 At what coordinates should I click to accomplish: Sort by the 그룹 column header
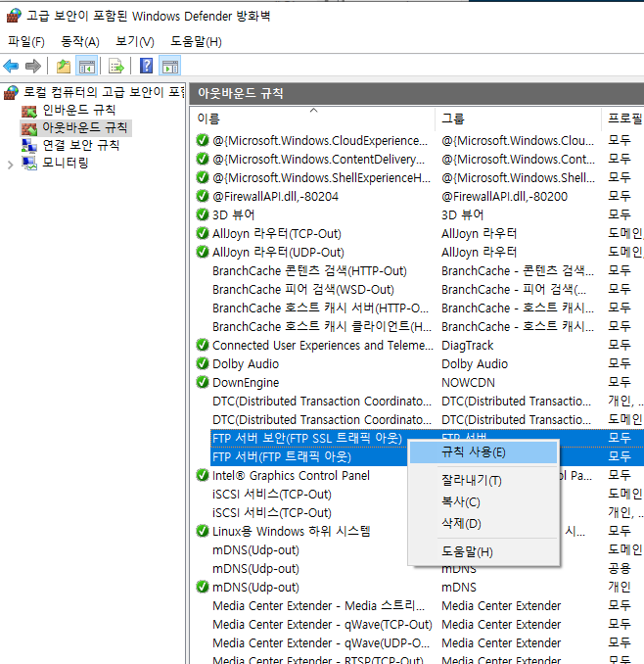pos(518,119)
